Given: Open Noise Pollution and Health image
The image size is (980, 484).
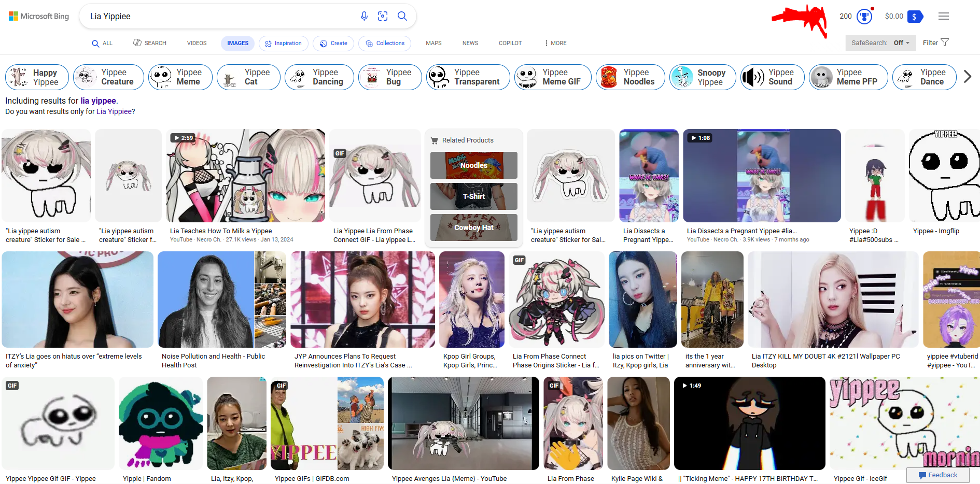Looking at the screenshot, I should pyautogui.click(x=222, y=300).
